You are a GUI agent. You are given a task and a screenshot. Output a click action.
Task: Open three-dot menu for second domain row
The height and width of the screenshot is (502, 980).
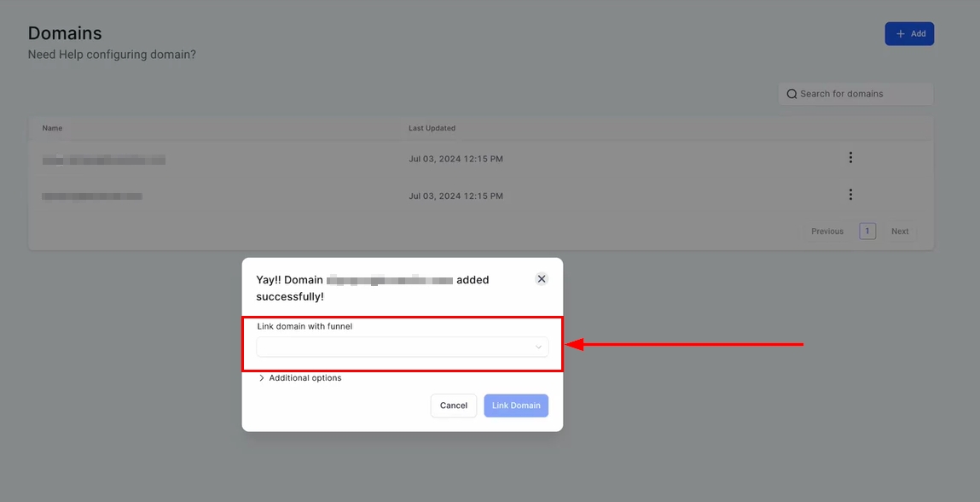850,195
